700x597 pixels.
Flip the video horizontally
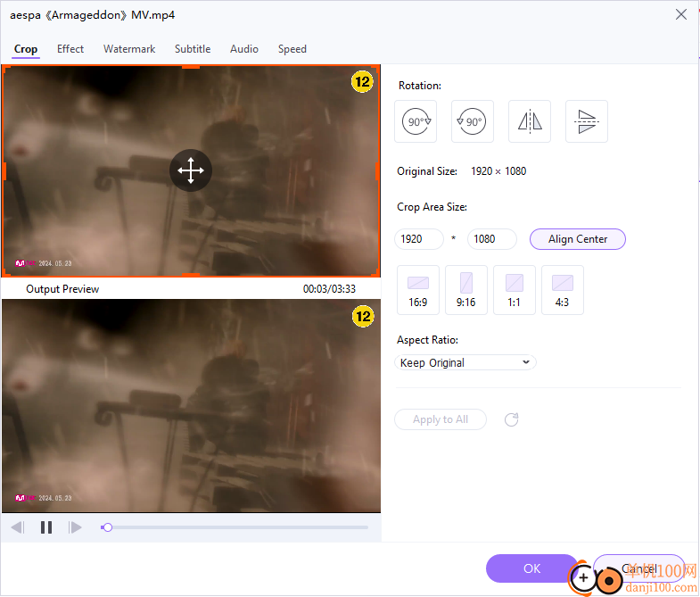point(530,121)
